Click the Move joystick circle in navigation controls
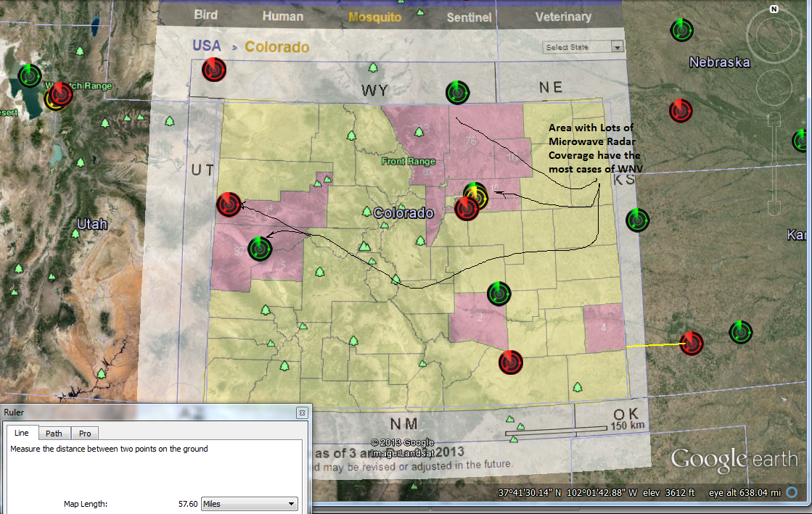The height and width of the screenshot is (514, 812). 774,87
